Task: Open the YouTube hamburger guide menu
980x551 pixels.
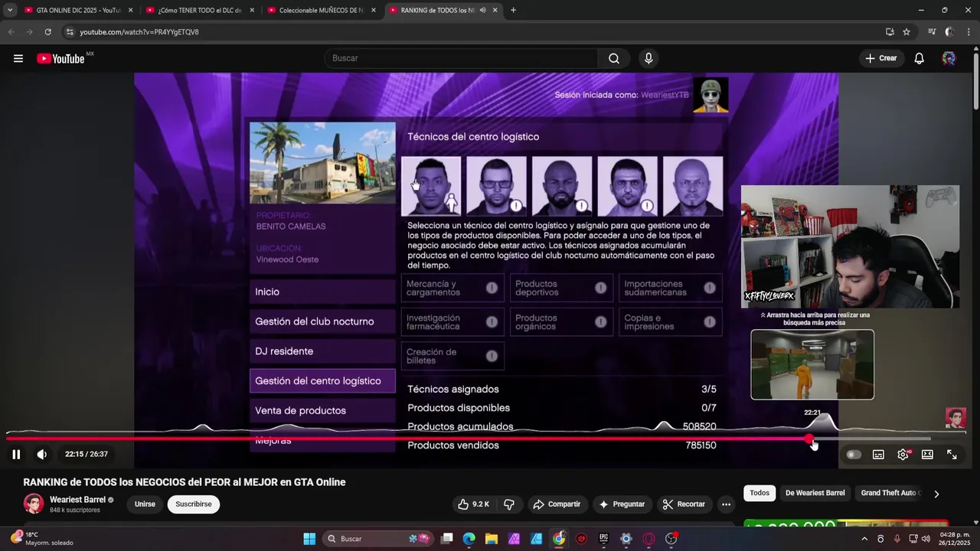Action: 18,58
